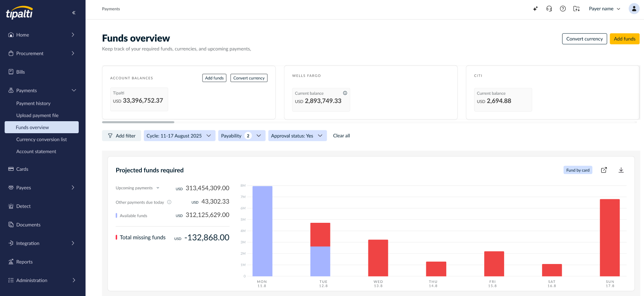Expand the Payability filter dropdown

pos(242,136)
